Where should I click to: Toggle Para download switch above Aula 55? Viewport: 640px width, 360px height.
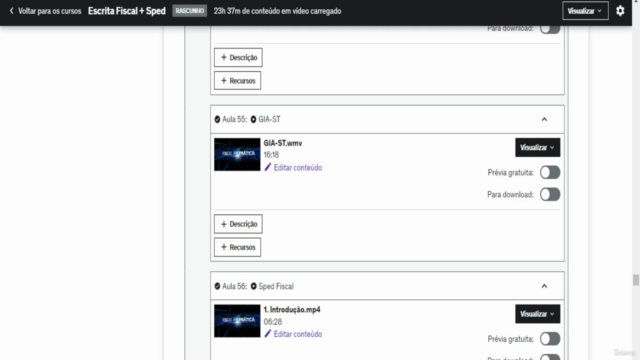[550, 29]
